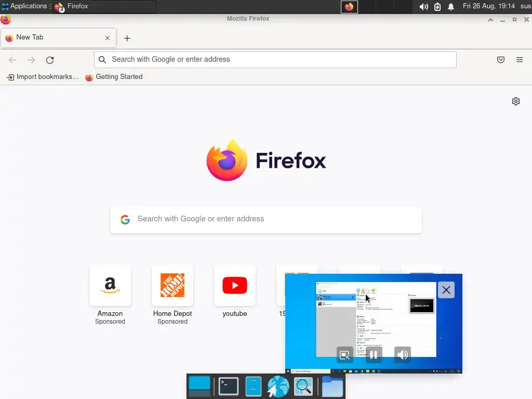The image size is (532, 399).
Task: Open a new tab with the plus button
Action: (127, 38)
